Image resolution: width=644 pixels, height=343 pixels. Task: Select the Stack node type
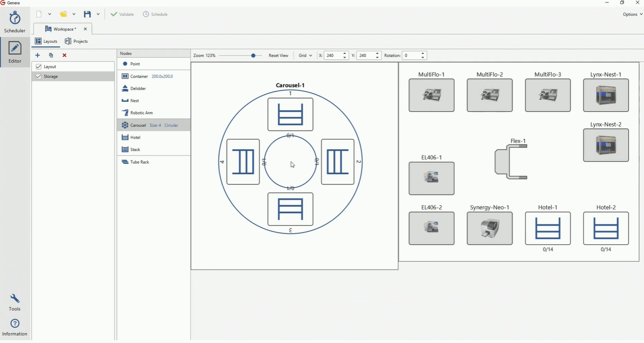[135, 149]
